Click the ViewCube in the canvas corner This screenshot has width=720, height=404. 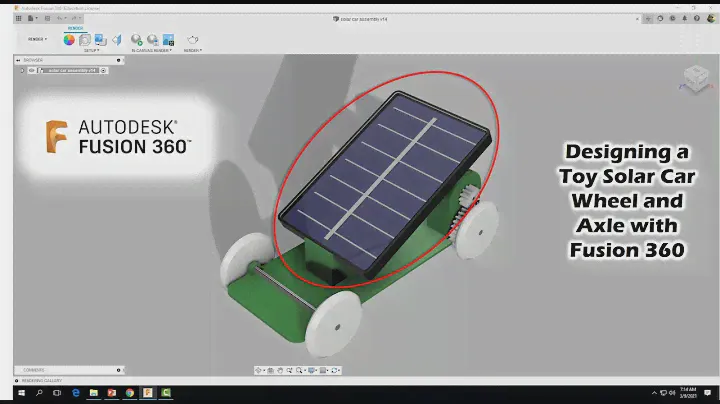692,78
